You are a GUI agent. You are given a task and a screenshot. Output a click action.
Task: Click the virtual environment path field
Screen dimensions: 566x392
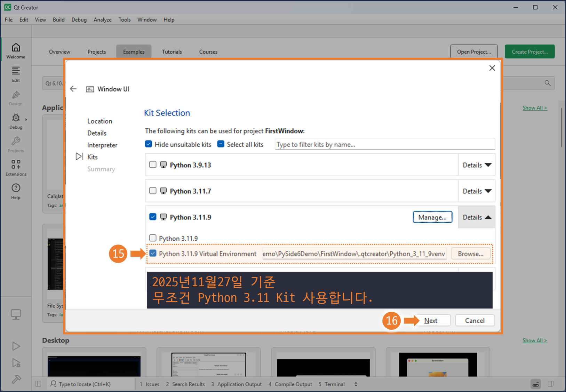point(354,254)
